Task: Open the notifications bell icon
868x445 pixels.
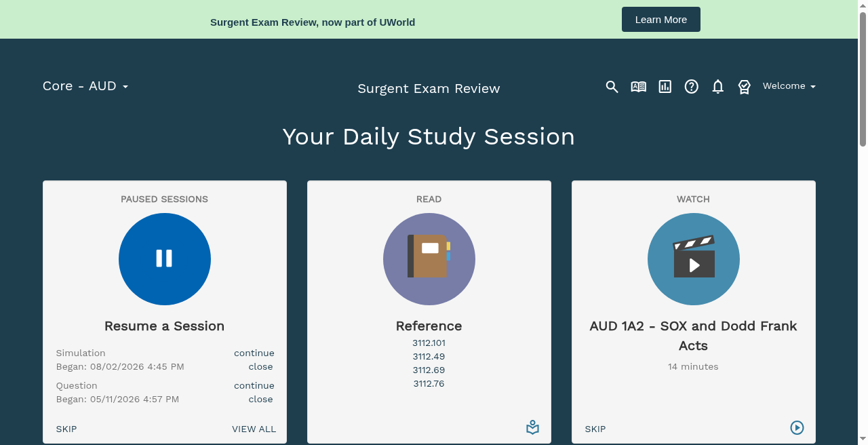Action: [717, 87]
